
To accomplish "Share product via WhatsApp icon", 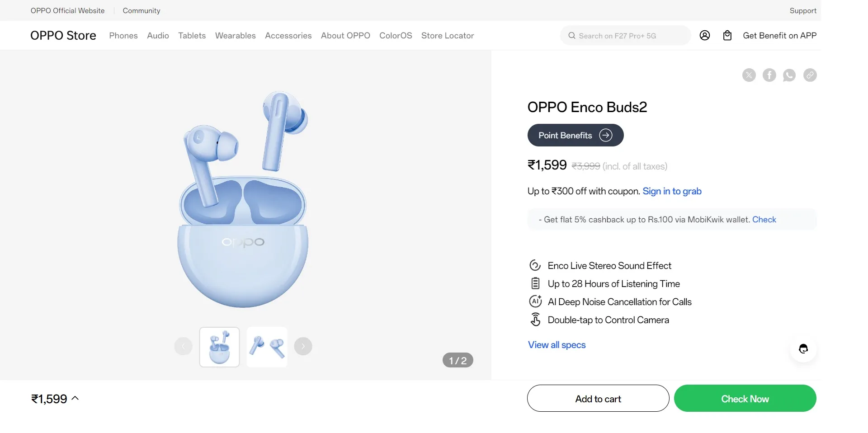I will click(x=789, y=75).
